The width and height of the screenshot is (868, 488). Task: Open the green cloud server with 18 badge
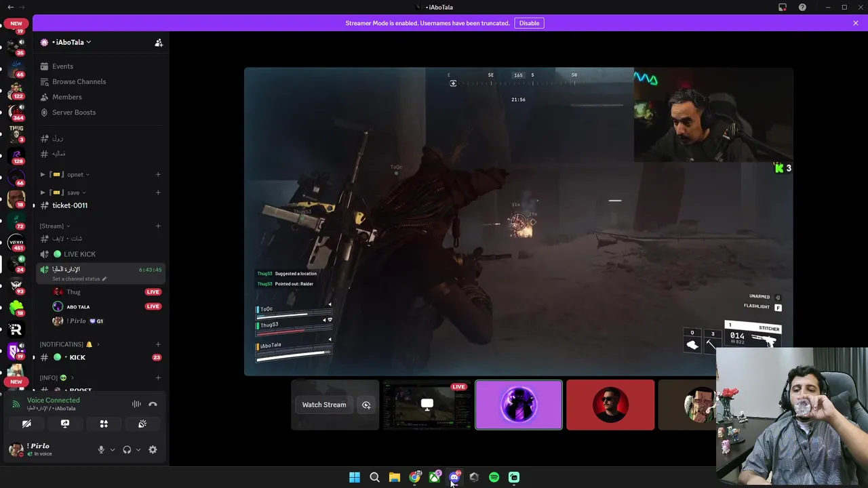[x=16, y=308]
